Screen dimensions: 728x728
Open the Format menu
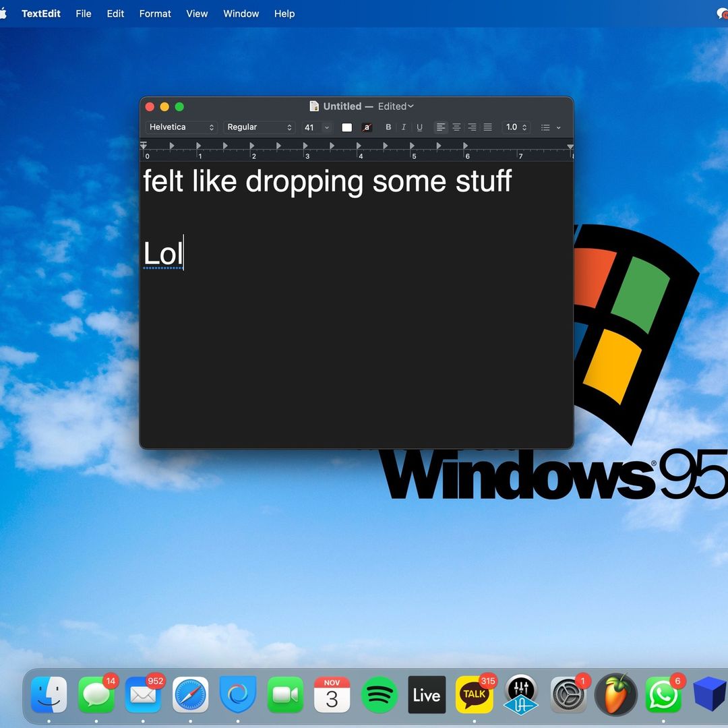pyautogui.click(x=155, y=13)
